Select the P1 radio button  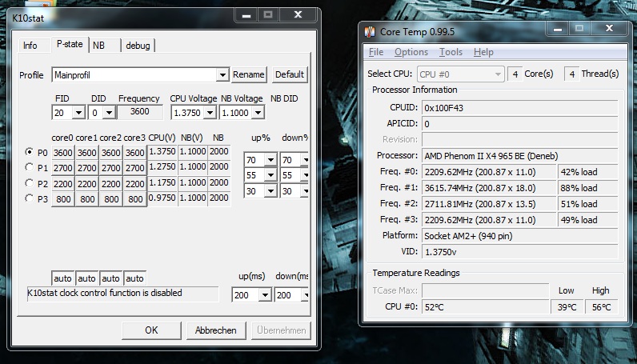pos(29,167)
